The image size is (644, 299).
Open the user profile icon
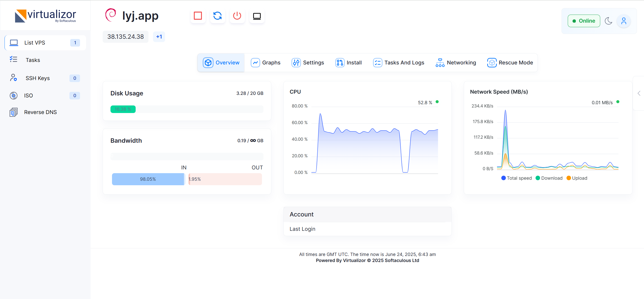coord(624,21)
